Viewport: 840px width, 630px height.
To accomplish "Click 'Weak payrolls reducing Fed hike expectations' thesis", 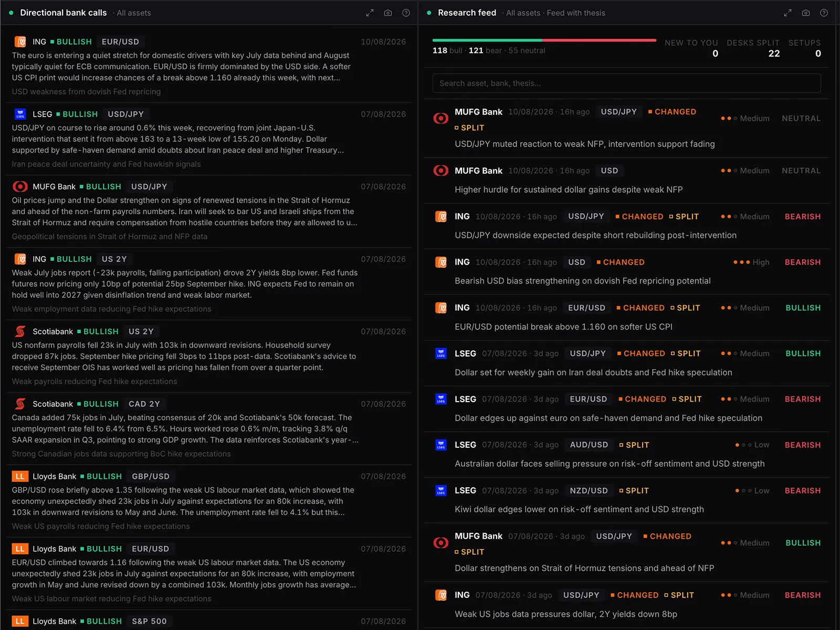I will pos(94,381).
